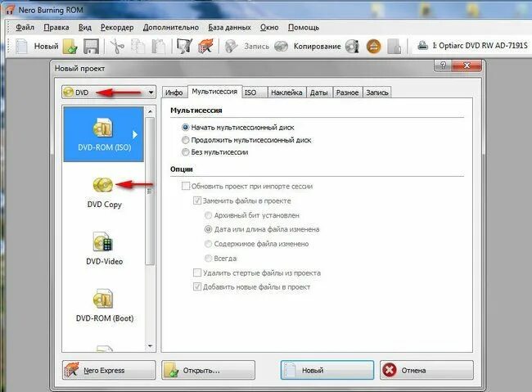Click the Nero Burning ROM title icon

click(x=10, y=10)
